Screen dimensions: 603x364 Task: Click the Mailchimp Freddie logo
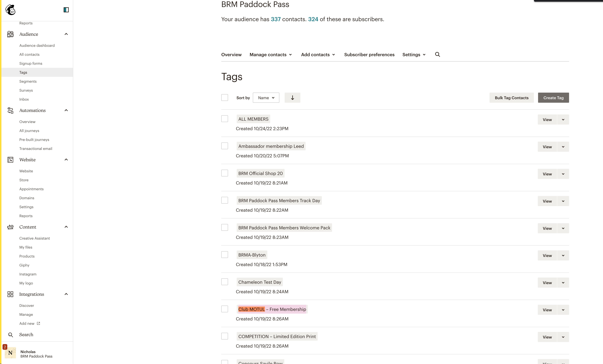pyautogui.click(x=11, y=10)
